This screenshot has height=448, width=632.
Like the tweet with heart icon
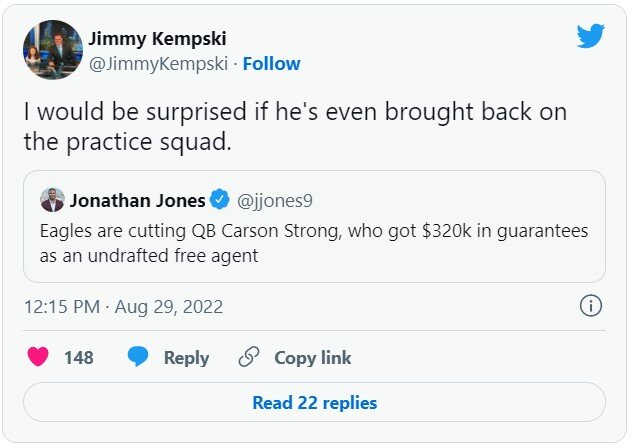point(38,357)
